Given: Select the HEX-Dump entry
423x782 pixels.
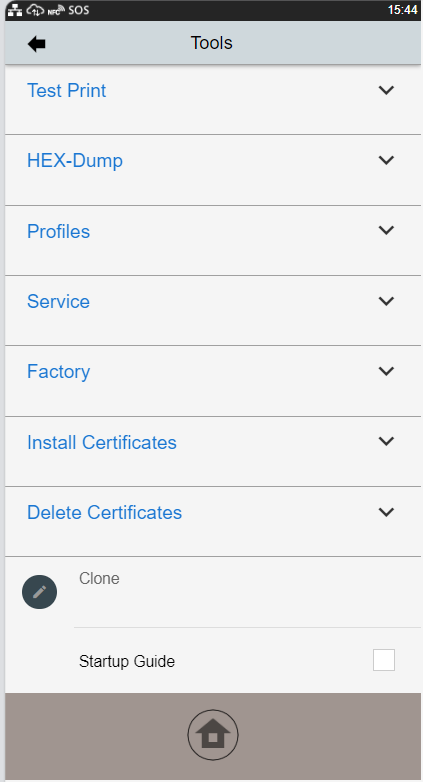Looking at the screenshot, I should coord(75,161).
